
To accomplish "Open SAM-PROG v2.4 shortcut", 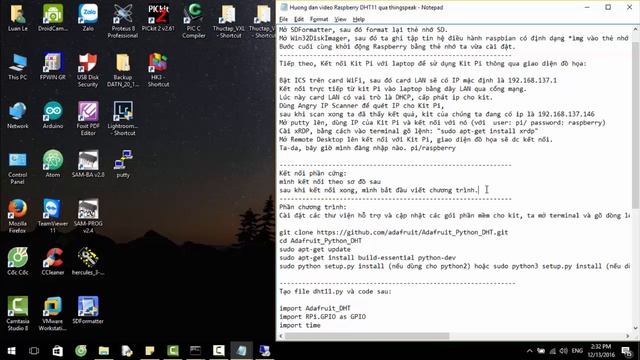I will tap(88, 217).
